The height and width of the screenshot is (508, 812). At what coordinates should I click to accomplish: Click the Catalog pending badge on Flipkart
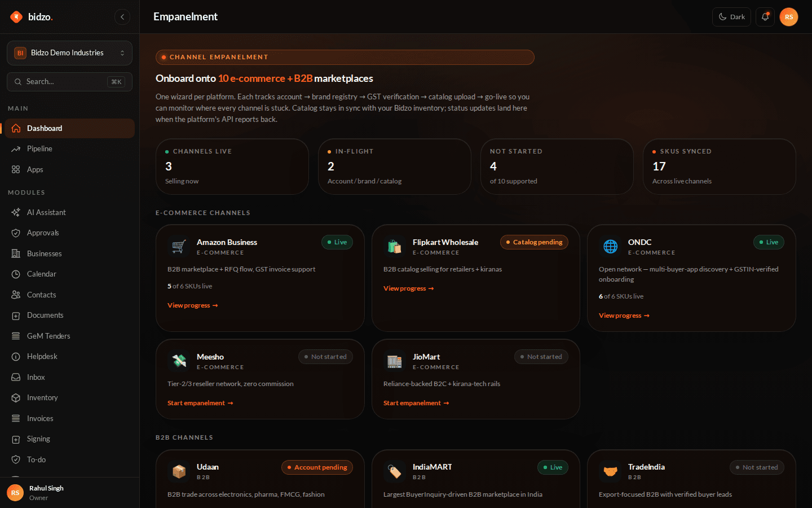click(534, 242)
